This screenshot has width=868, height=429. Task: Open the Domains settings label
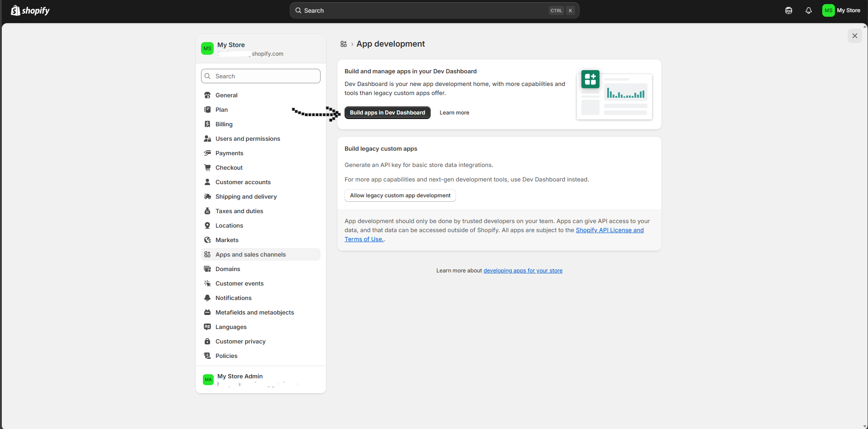click(228, 269)
